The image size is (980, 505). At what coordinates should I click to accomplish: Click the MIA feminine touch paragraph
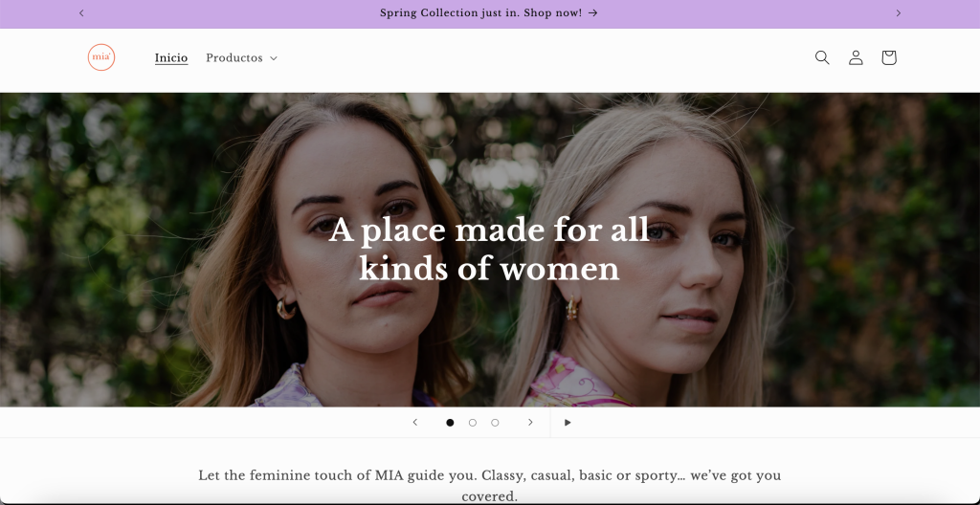489,486
